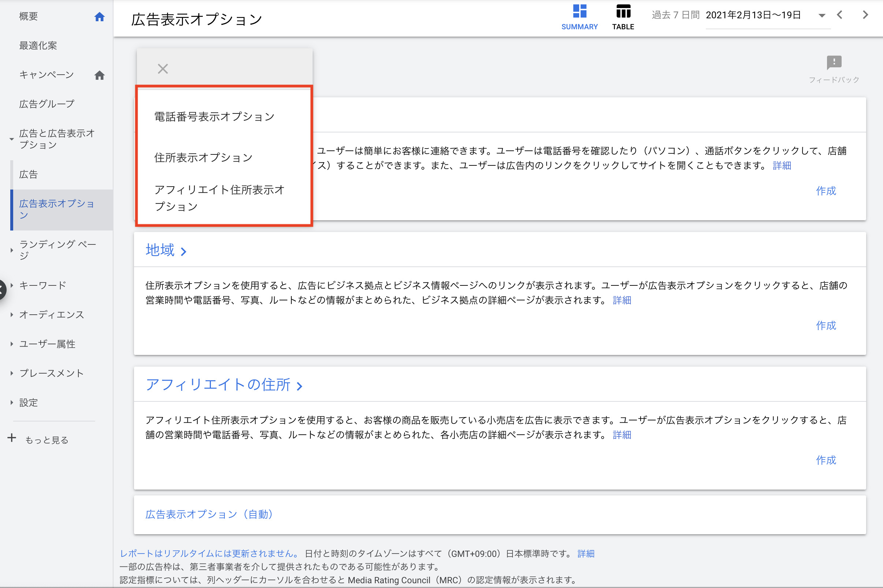This screenshot has height=588, width=883.
Task: Open the アフィリエイトの住所 heading link
Action: [x=218, y=384]
